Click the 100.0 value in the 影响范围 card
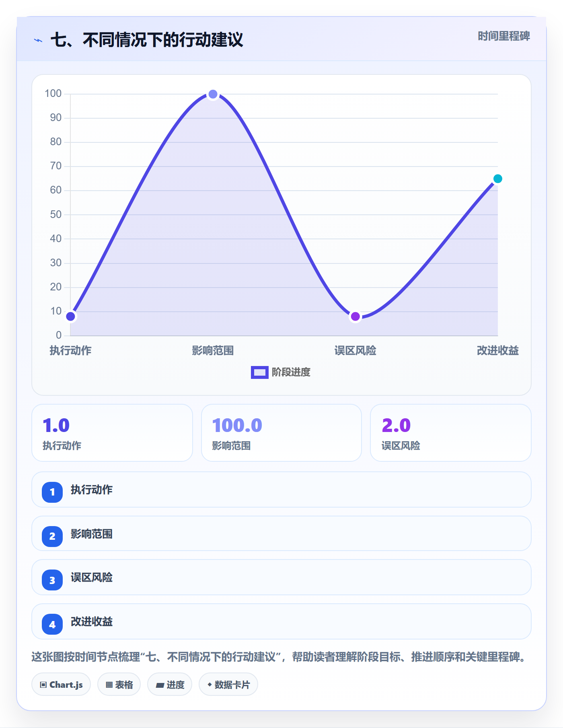The image size is (563, 728). click(x=237, y=426)
